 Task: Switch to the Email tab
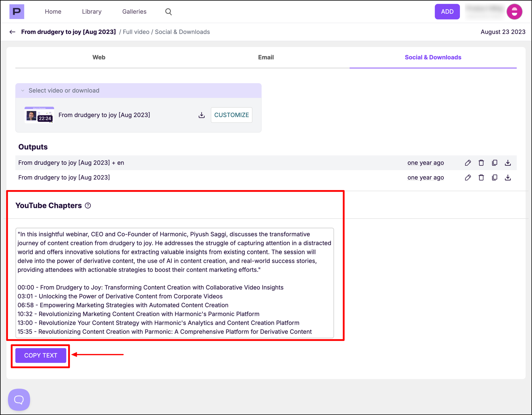click(266, 57)
